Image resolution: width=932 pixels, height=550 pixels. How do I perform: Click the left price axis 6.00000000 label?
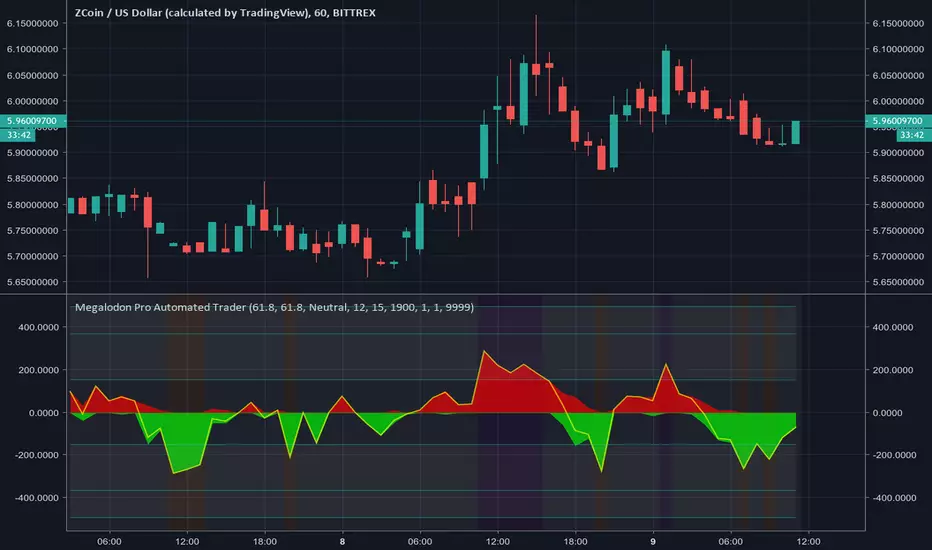coord(33,101)
